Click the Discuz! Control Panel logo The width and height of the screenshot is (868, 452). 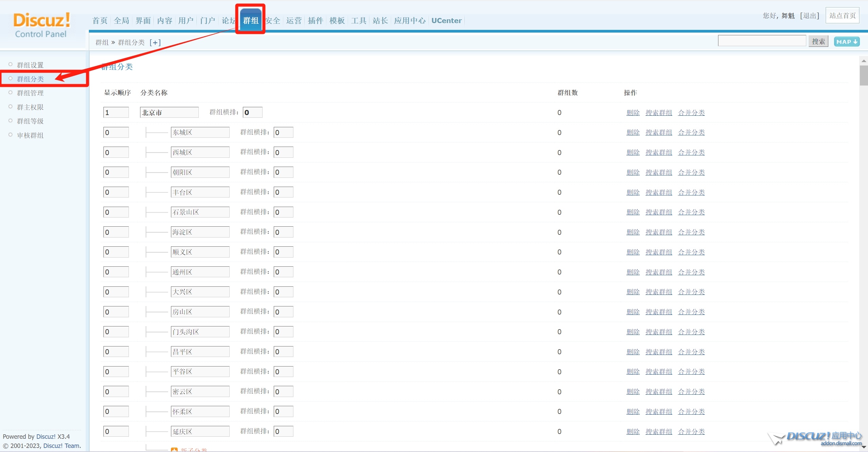point(41,24)
